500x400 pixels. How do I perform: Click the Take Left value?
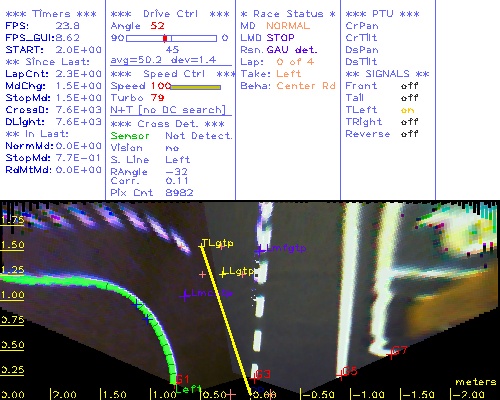(288, 74)
